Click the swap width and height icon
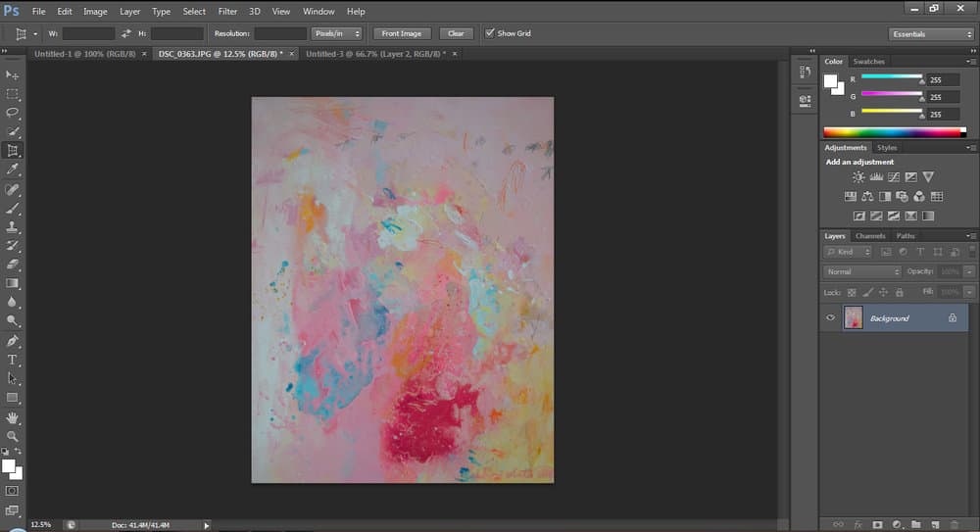The width and height of the screenshot is (980, 532). pos(126,33)
